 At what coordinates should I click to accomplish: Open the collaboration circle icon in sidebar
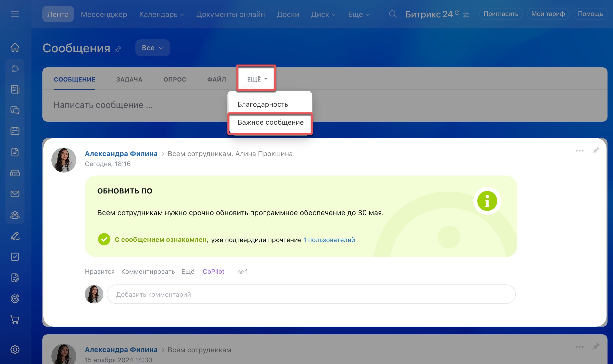[x=15, y=68]
